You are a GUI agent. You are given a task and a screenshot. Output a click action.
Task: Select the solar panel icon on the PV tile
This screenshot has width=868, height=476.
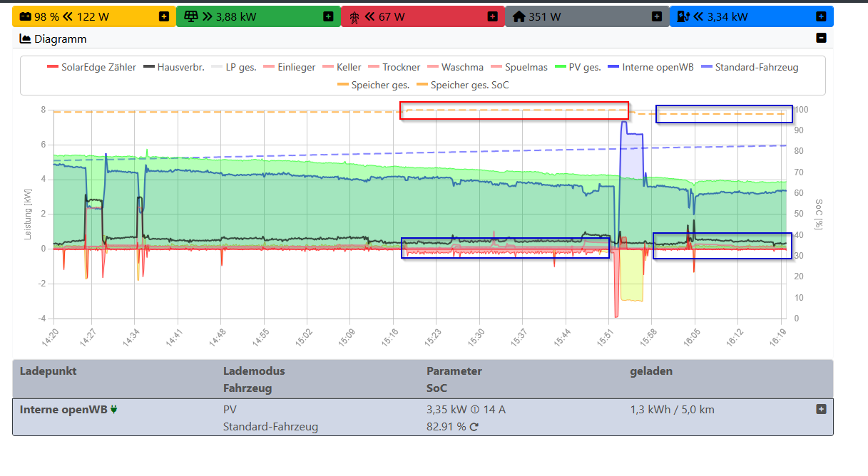[190, 16]
